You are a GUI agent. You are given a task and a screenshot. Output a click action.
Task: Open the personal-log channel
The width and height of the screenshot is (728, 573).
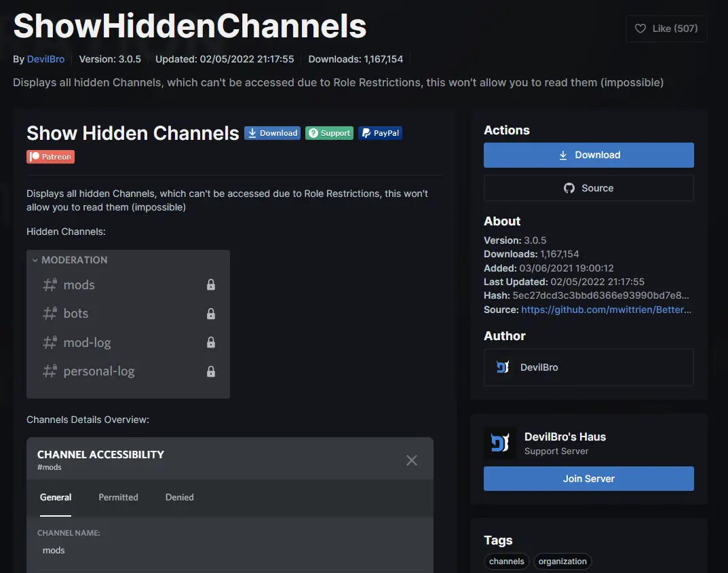click(x=128, y=371)
